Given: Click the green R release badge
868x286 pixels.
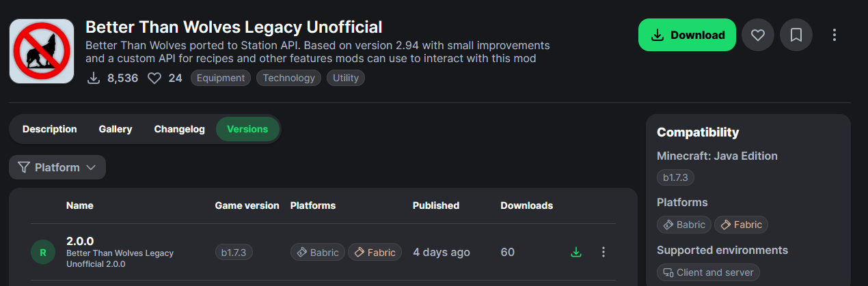Looking at the screenshot, I should (x=43, y=253).
